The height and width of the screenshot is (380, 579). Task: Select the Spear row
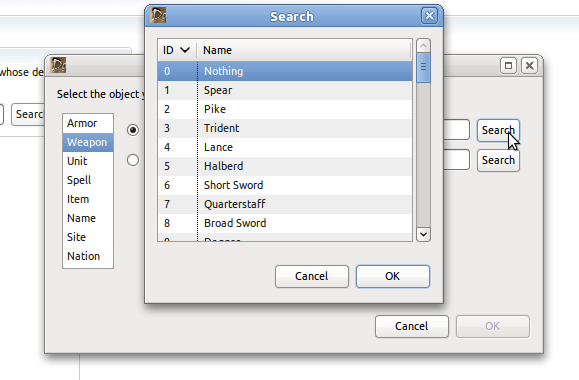click(285, 90)
